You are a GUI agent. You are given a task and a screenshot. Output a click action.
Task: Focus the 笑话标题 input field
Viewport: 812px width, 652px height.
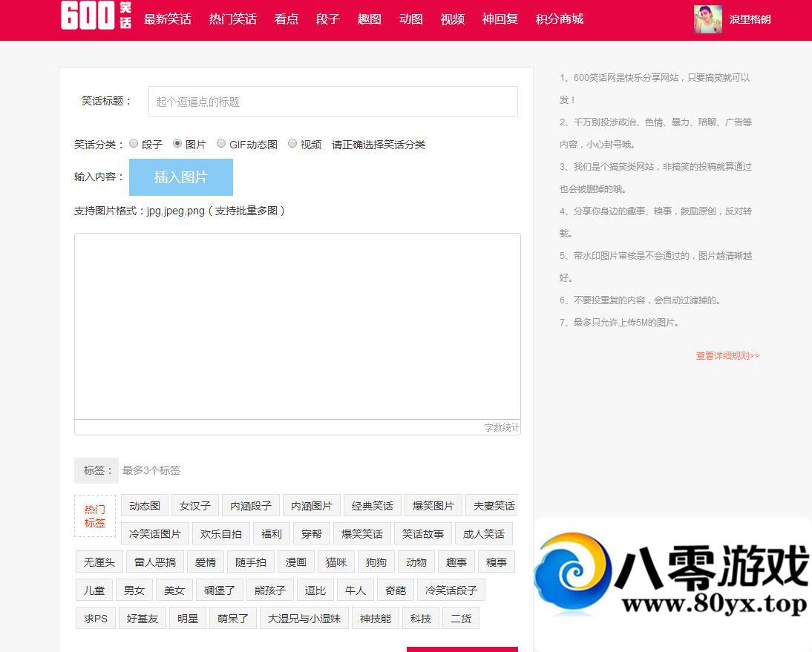(x=333, y=102)
